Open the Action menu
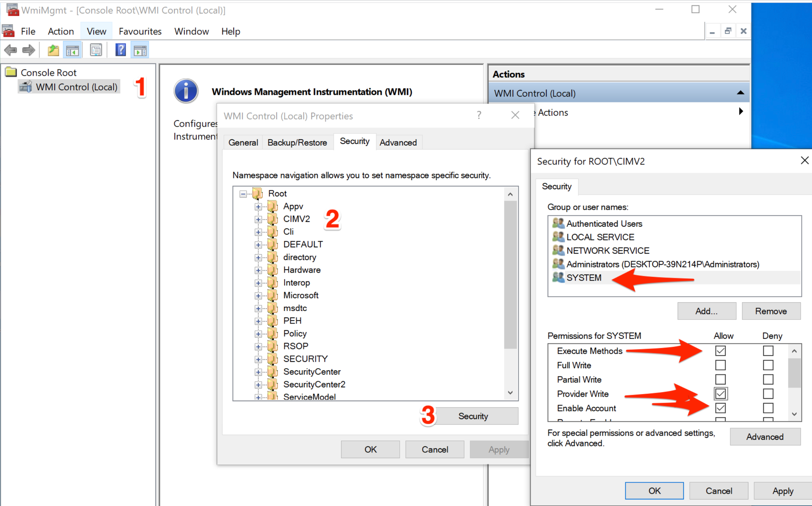812x506 pixels. click(61, 31)
